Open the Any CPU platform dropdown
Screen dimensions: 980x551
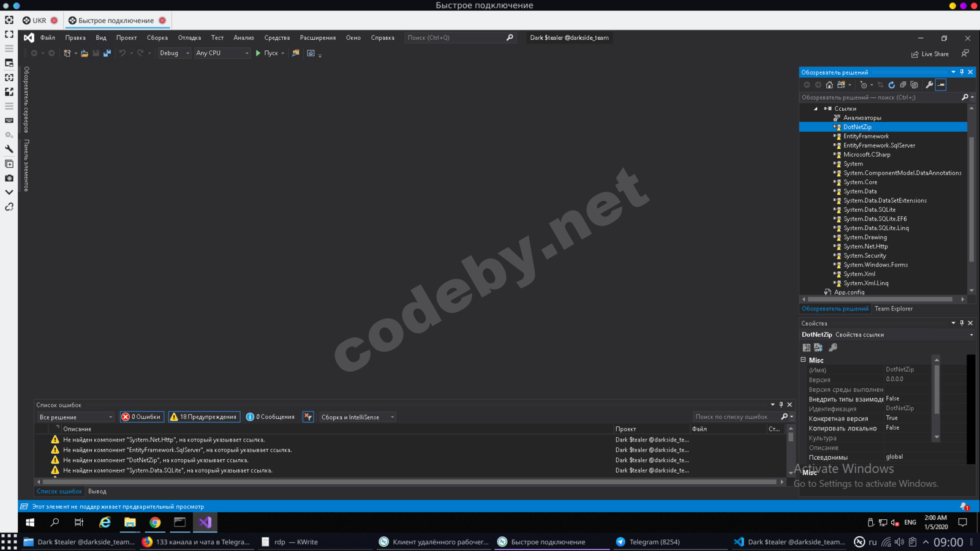coord(222,53)
